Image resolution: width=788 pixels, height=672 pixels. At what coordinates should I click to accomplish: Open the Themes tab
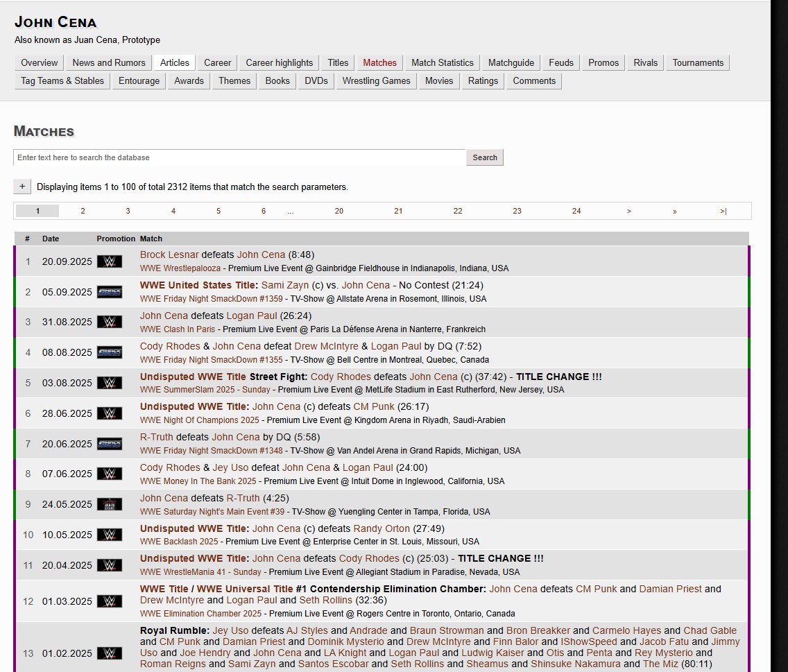click(x=234, y=81)
